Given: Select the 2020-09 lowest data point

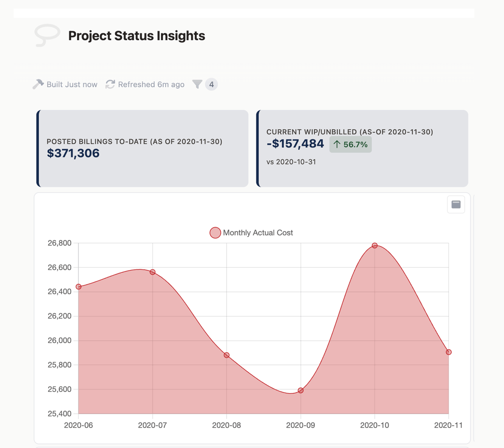Looking at the screenshot, I should [301, 391].
